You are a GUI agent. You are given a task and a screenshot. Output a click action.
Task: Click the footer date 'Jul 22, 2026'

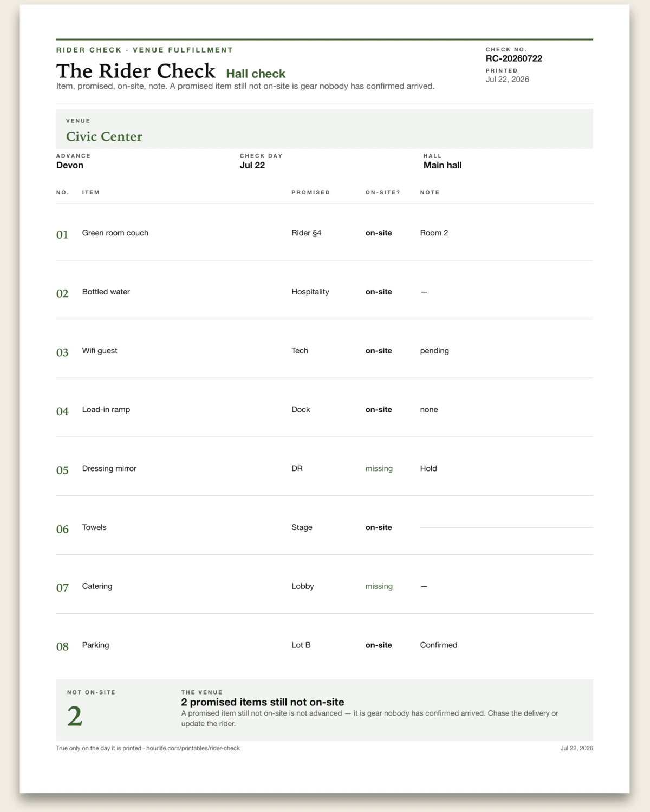coord(576,748)
